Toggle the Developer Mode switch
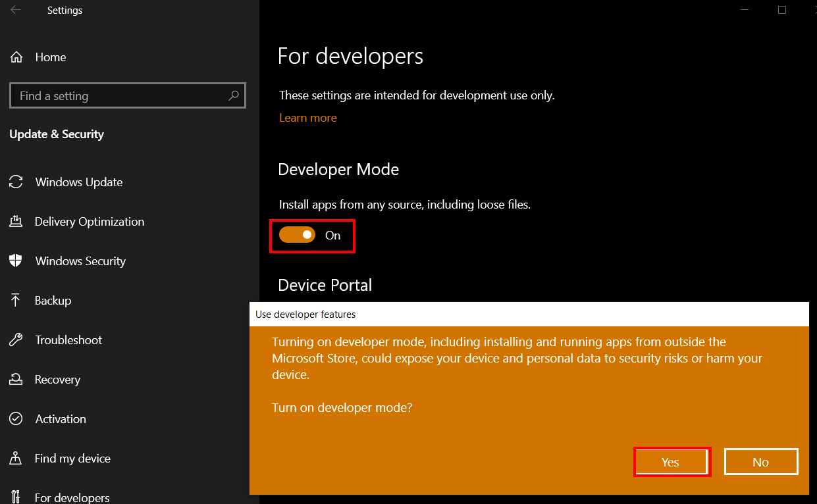This screenshot has height=504, width=817. tap(297, 235)
